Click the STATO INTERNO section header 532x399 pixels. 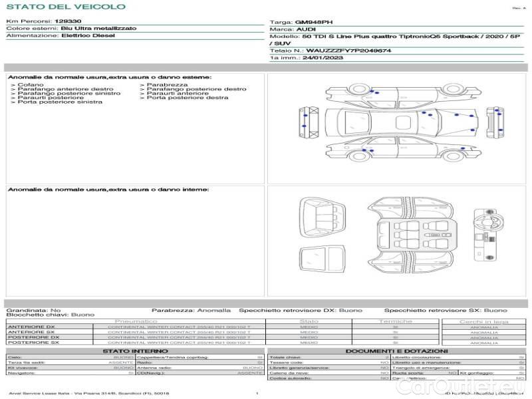point(136,351)
